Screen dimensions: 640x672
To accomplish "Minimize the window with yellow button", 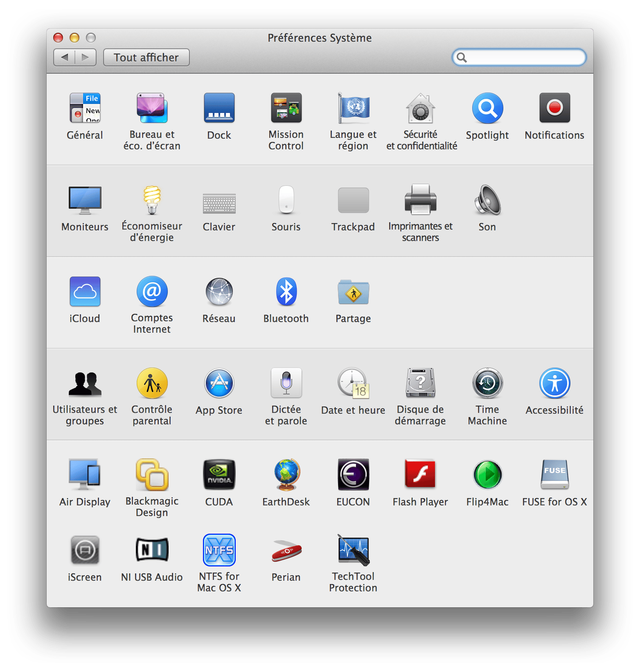I will 74,38.
